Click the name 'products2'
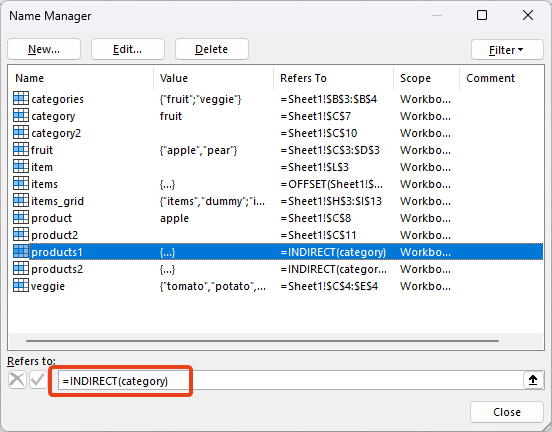Viewport: 552px width, 432px height. coord(57,269)
